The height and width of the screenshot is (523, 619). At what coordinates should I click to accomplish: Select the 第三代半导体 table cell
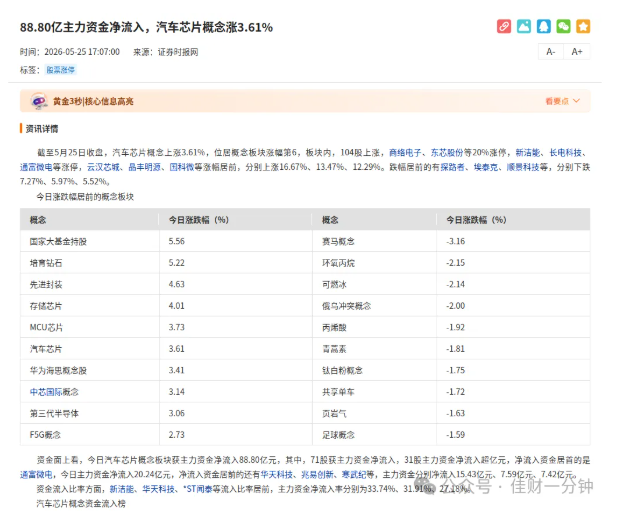(90, 413)
